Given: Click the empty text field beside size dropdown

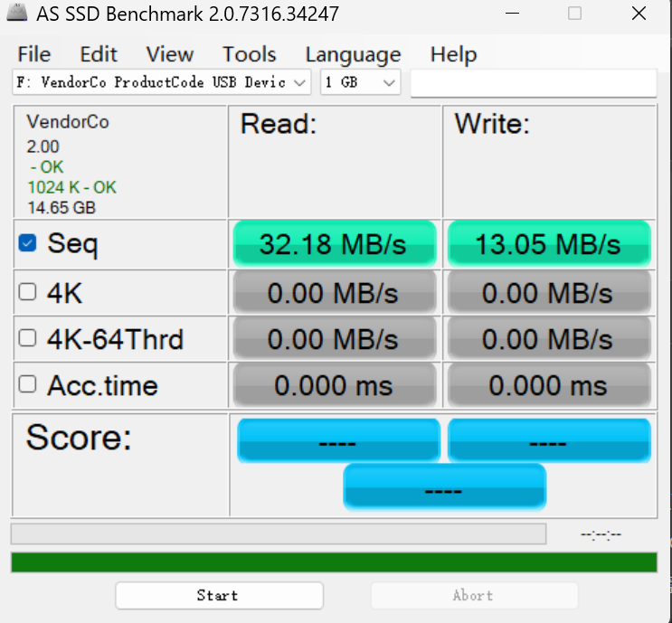Looking at the screenshot, I should pyautogui.click(x=534, y=82).
